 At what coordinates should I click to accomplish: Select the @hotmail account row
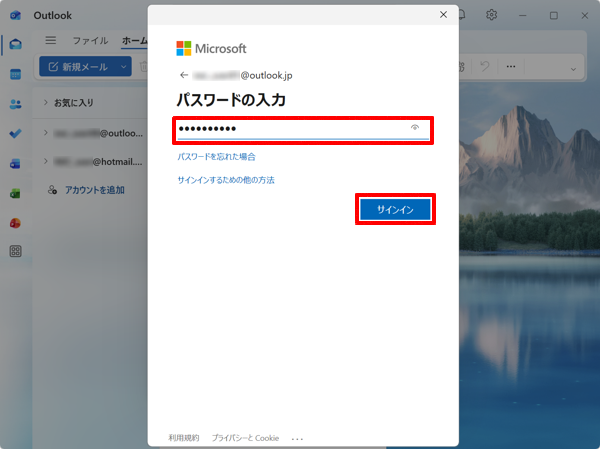coord(92,162)
